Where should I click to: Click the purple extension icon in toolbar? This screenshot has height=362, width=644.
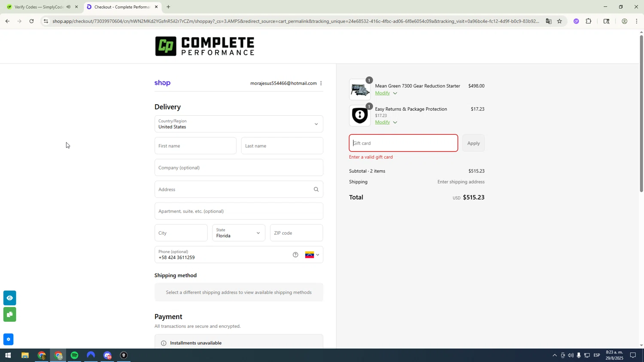coord(576,21)
